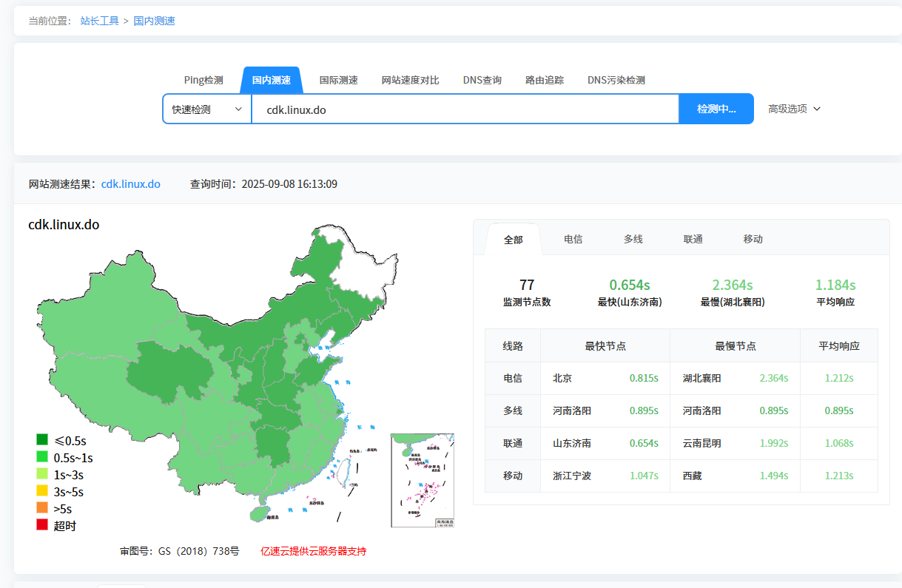Filter results by 电信 tab

[x=573, y=239]
